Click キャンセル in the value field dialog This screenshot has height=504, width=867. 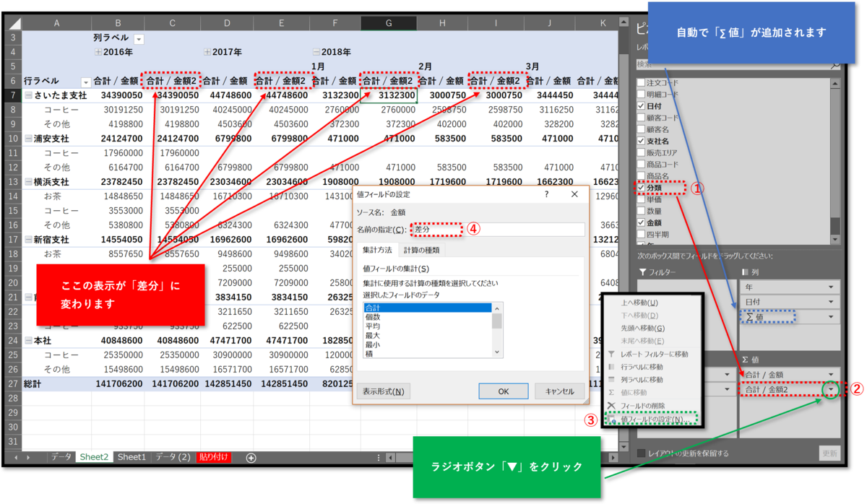coord(559,391)
